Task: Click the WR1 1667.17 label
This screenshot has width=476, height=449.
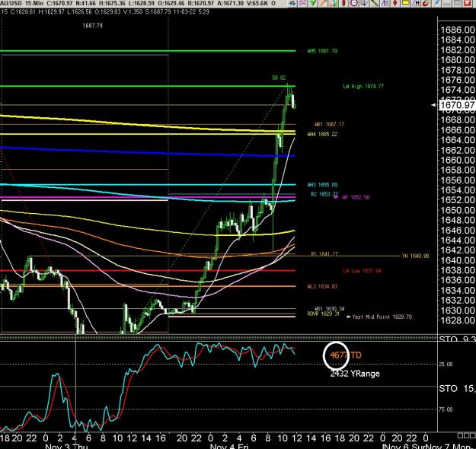Action: 329,124
